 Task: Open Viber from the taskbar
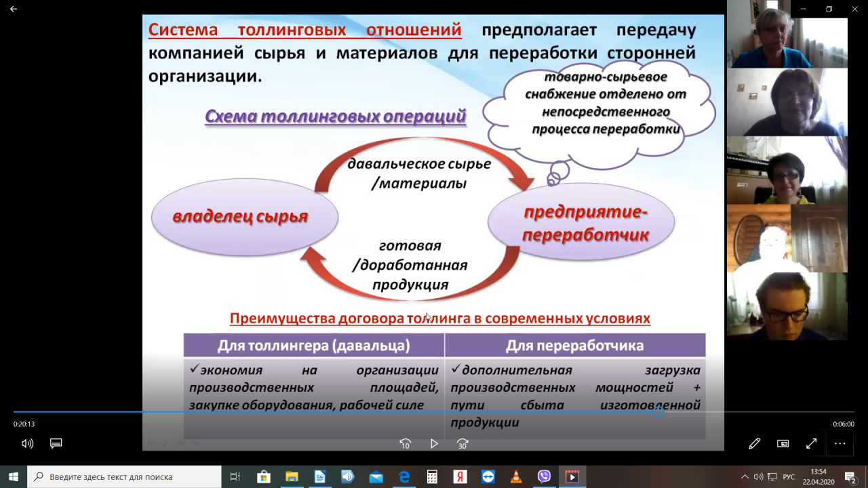pyautogui.click(x=544, y=476)
